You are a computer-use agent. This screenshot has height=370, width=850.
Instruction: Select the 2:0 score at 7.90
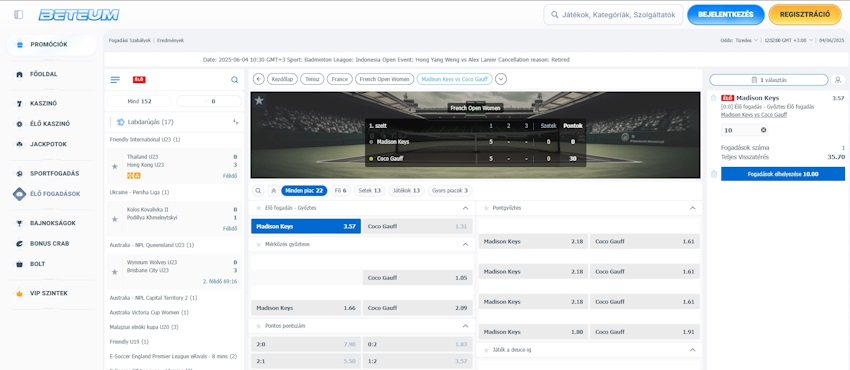(x=306, y=345)
